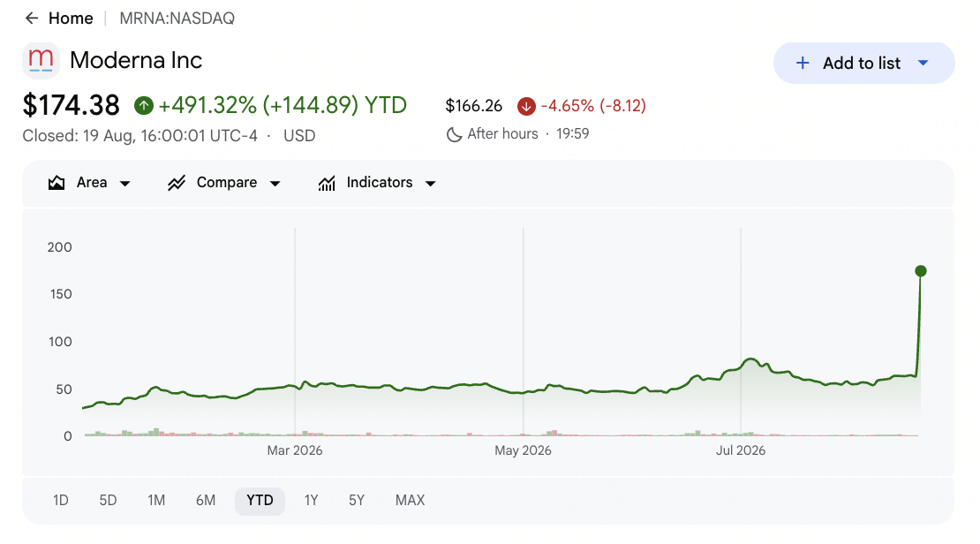This screenshot has height=544, width=980.
Task: Expand the Area dropdown arrow
Action: click(x=125, y=183)
